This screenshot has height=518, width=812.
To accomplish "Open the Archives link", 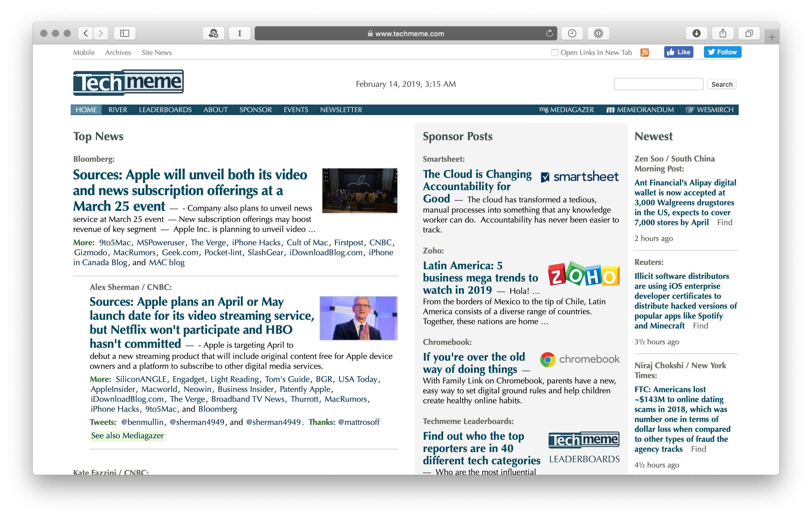I will (x=118, y=52).
